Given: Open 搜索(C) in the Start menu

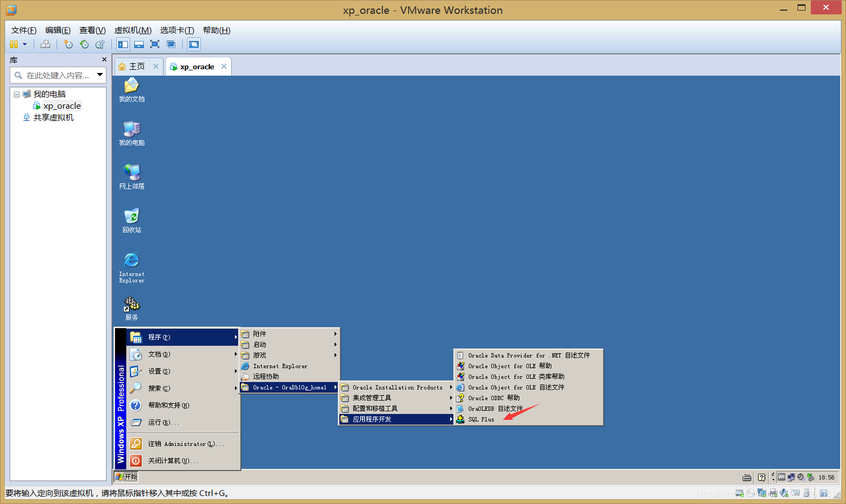Looking at the screenshot, I should point(183,388).
